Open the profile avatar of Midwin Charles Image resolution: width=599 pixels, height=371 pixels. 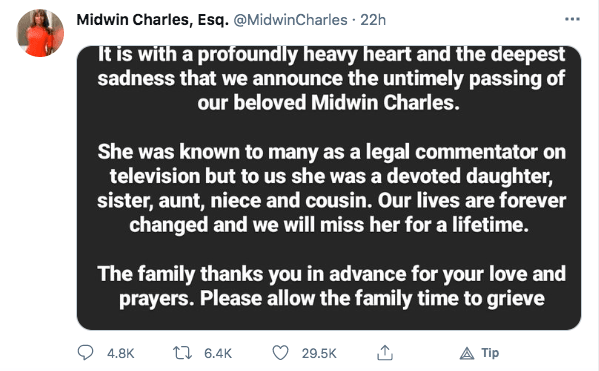tap(40, 33)
